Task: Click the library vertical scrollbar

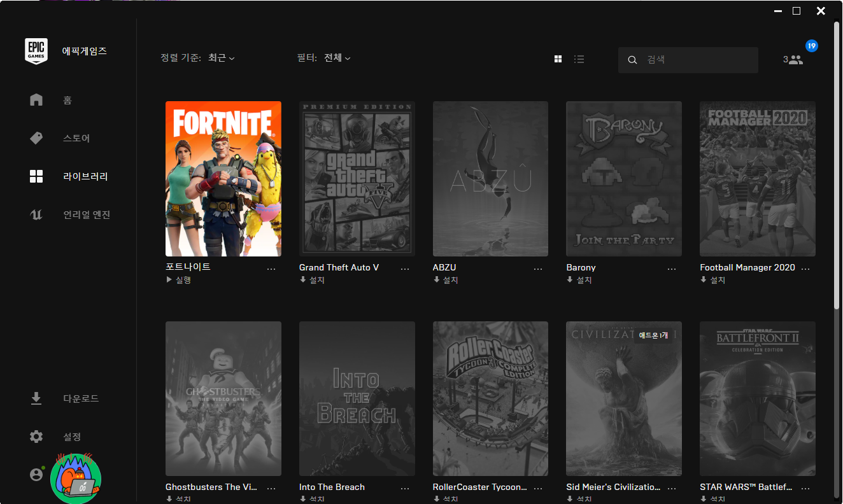Action: coord(837,165)
